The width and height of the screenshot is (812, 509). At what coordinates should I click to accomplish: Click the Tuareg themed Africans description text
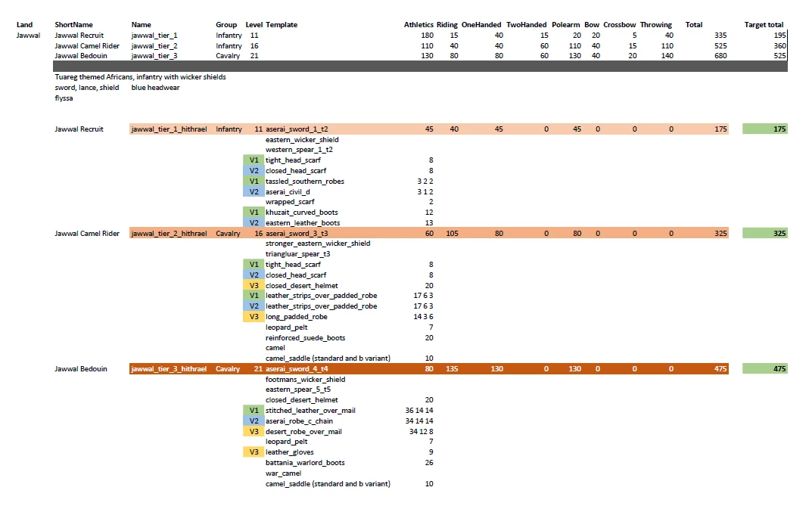click(x=140, y=76)
